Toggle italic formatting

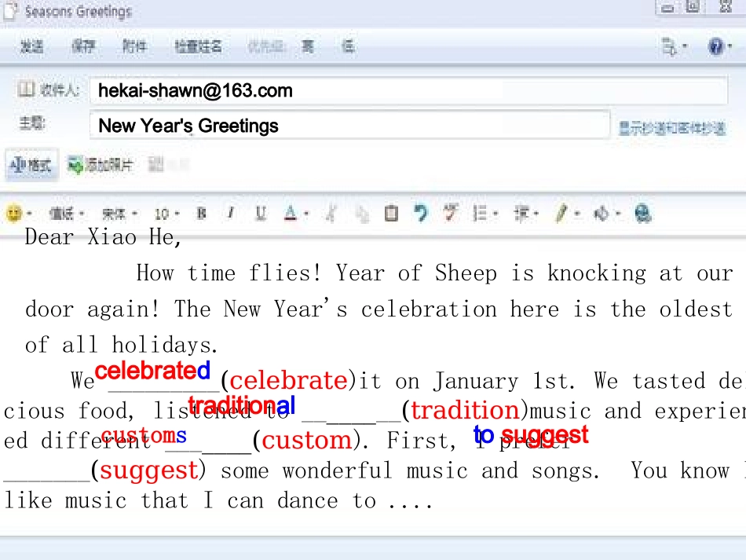coord(231,213)
